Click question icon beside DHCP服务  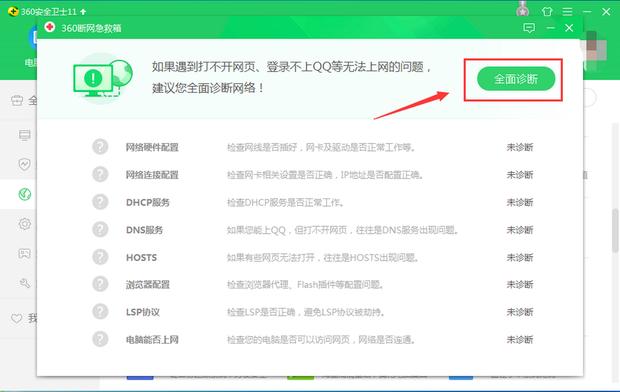coord(100,202)
